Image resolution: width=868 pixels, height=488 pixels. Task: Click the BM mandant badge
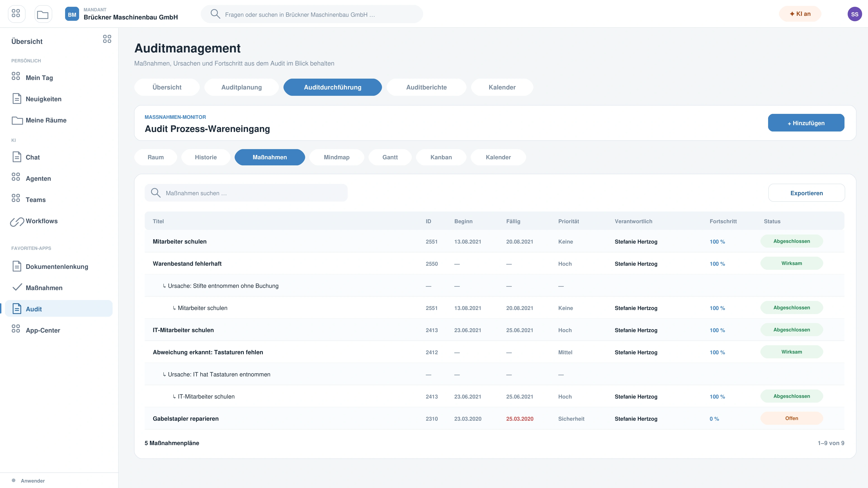[72, 14]
